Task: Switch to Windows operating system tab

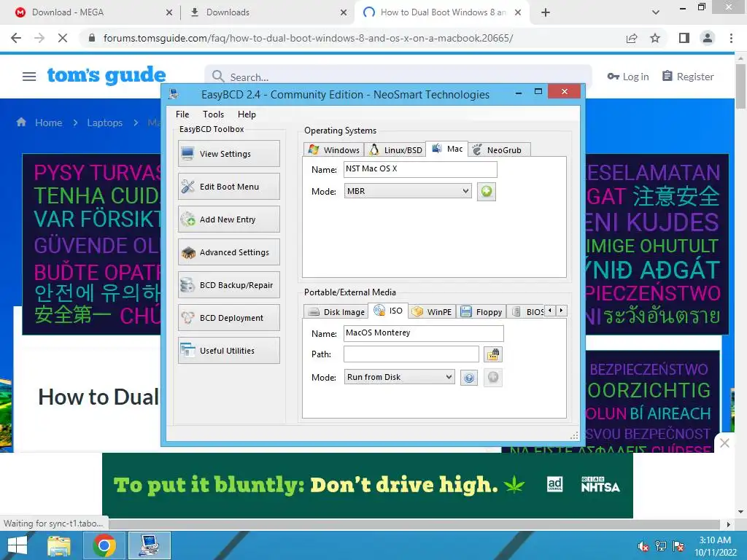Action: pos(334,150)
